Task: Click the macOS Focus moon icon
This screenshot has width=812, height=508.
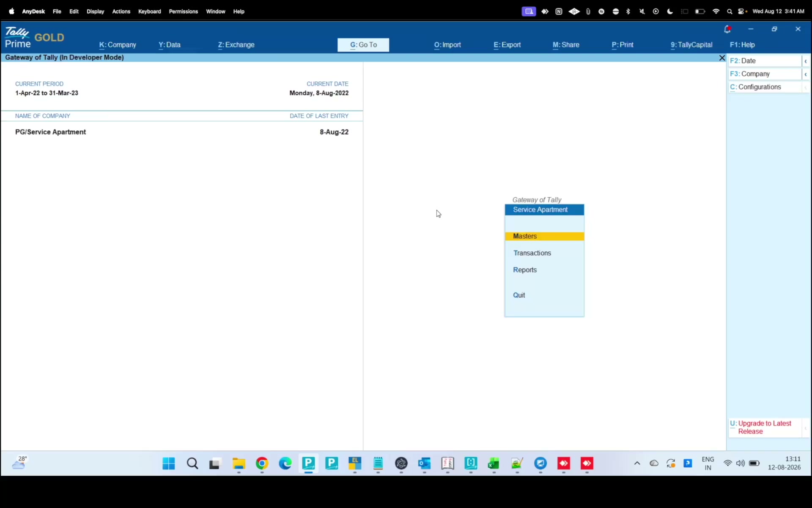Action: [670, 11]
